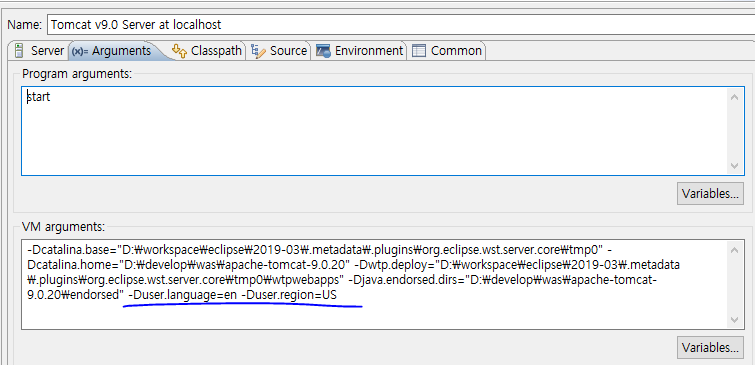Image resolution: width=755 pixels, height=365 pixels.
Task: Select the Arguments tab
Action: (x=116, y=51)
